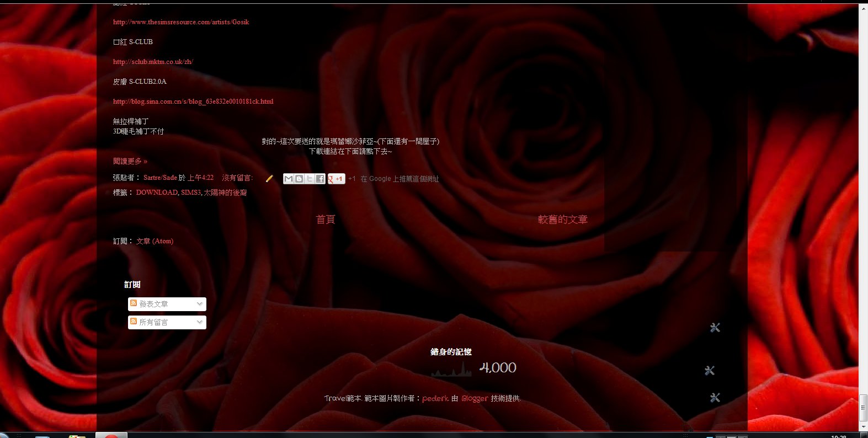This screenshot has height=438, width=868.
Task: Go to 首頁 home page
Action: [x=326, y=220]
